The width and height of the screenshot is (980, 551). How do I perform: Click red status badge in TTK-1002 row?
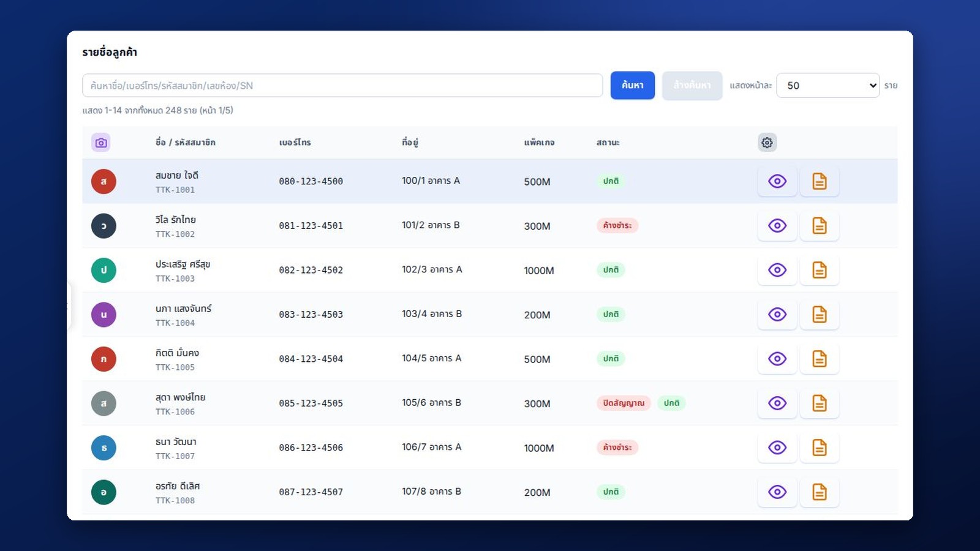(617, 225)
